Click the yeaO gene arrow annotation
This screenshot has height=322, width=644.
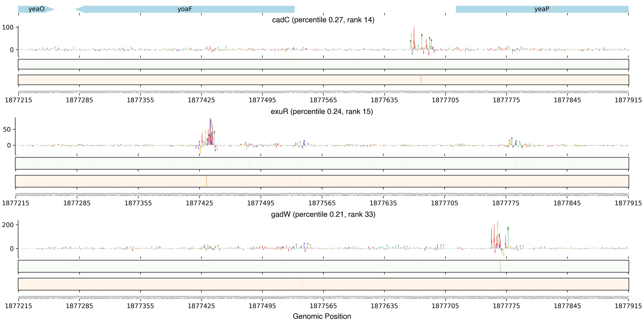(x=36, y=9)
